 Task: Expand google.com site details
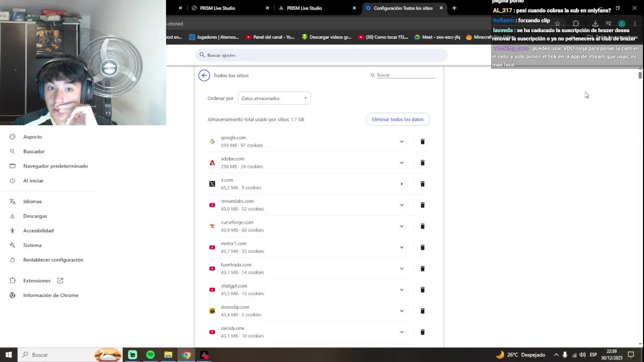pos(401,142)
